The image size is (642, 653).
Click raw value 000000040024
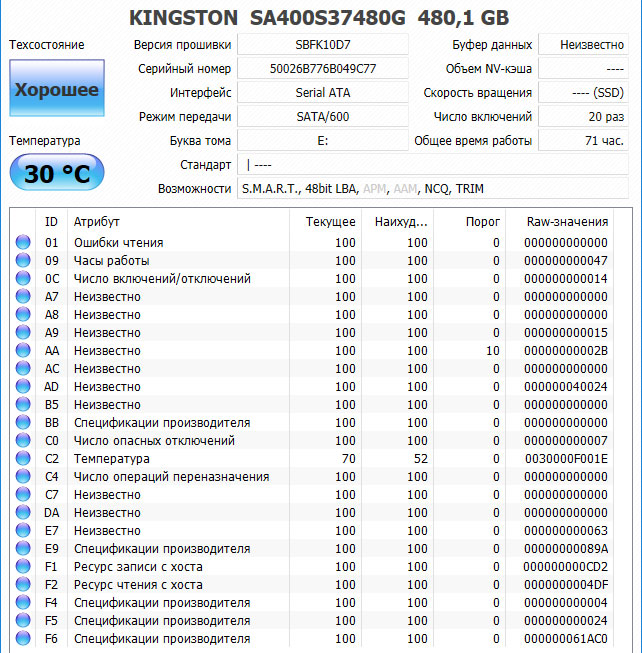point(566,386)
